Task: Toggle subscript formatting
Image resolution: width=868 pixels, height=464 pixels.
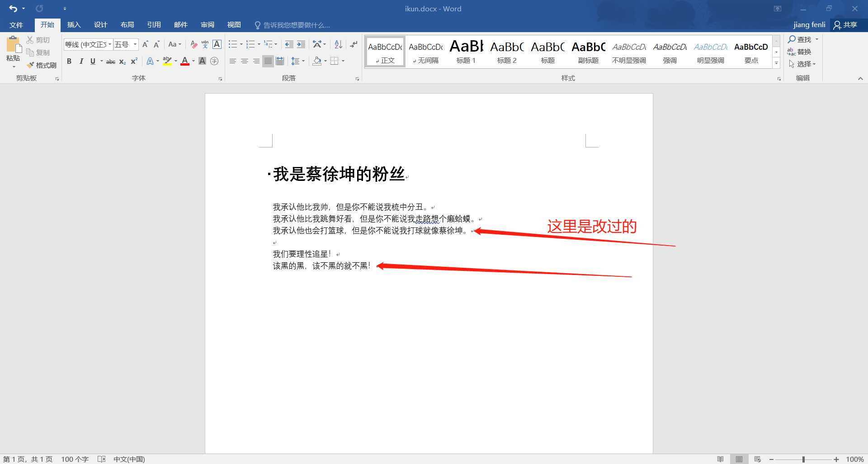Action: [x=123, y=61]
